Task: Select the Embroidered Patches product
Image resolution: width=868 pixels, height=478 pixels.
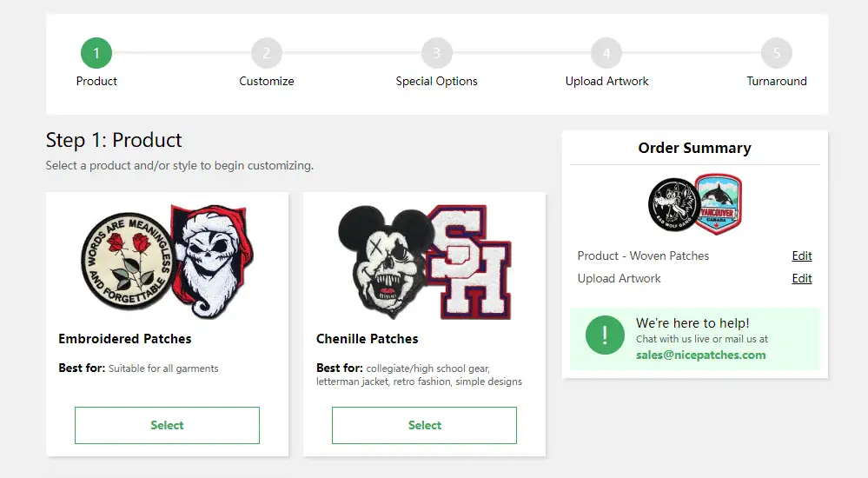Action: [x=167, y=425]
